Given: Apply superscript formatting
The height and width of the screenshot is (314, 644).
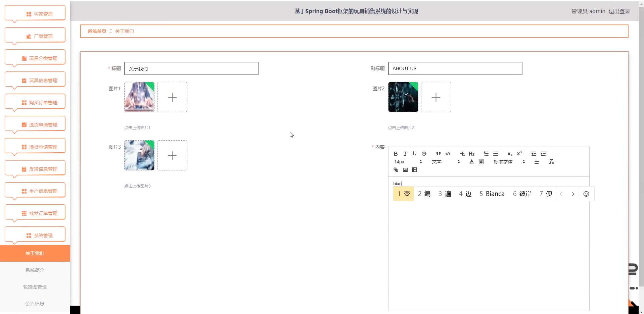Looking at the screenshot, I should click(x=519, y=154).
